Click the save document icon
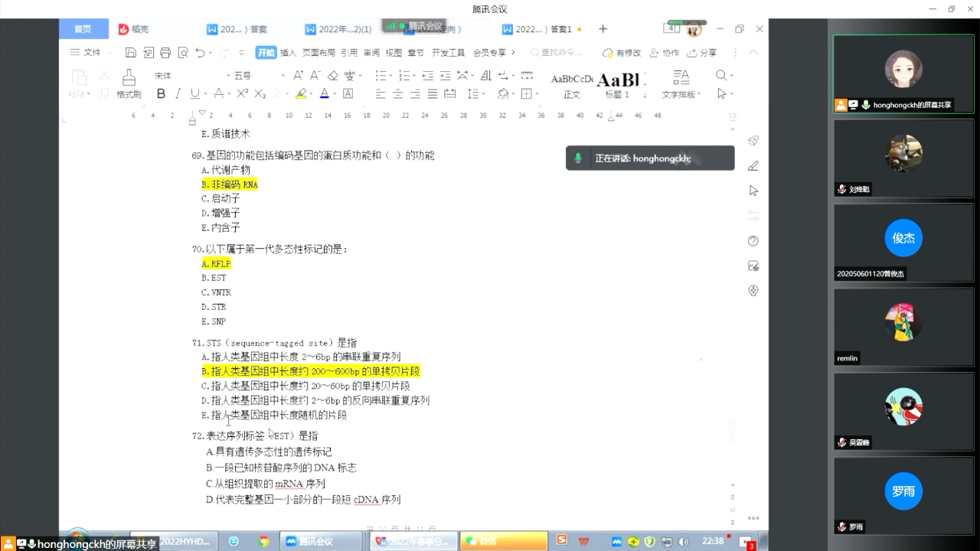This screenshot has width=980, height=551. (131, 53)
